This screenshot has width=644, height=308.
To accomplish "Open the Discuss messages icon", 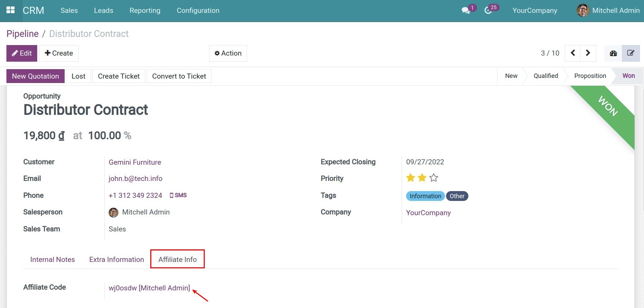I will pyautogui.click(x=465, y=10).
